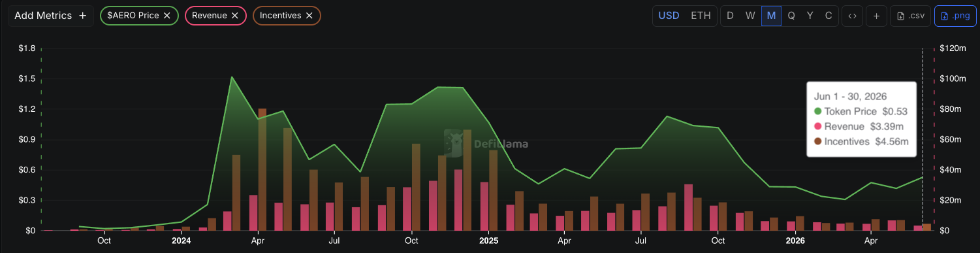Screen dimensions: 980x253
Task: Select the yearly Y interval
Action: (x=810, y=16)
